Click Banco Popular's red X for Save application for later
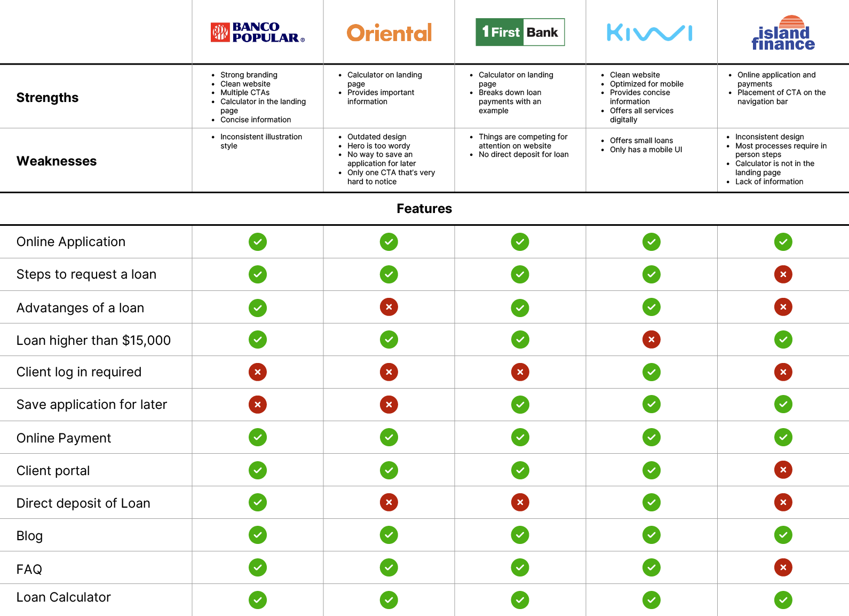849x616 pixels. [x=258, y=405]
